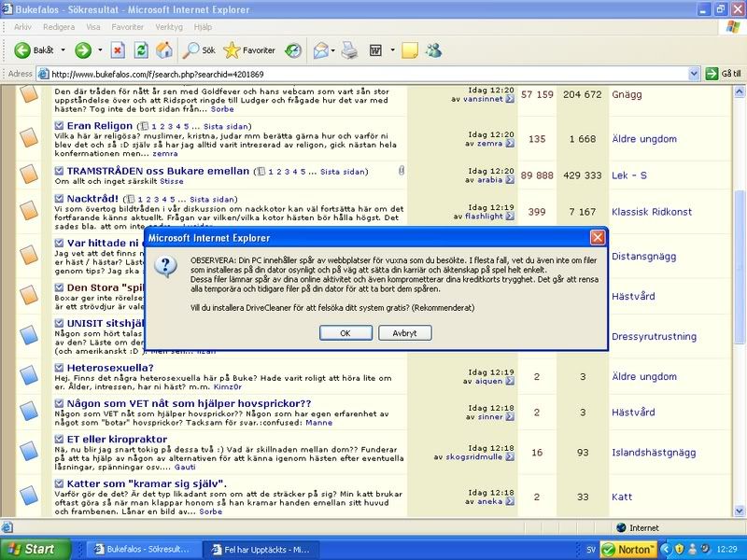Toggle checkbox icon before TRAMSTRÅDEN title
This screenshot has height=560, width=747.
pos(59,171)
